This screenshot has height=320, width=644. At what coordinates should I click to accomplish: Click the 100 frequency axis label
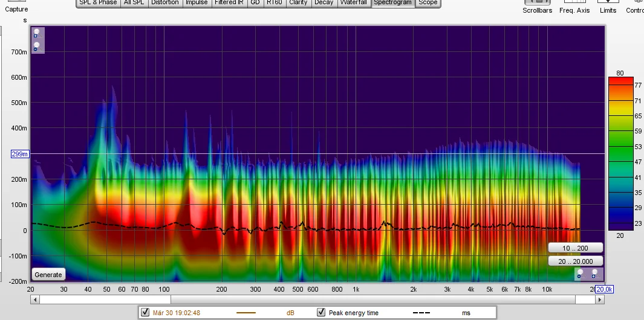click(164, 289)
